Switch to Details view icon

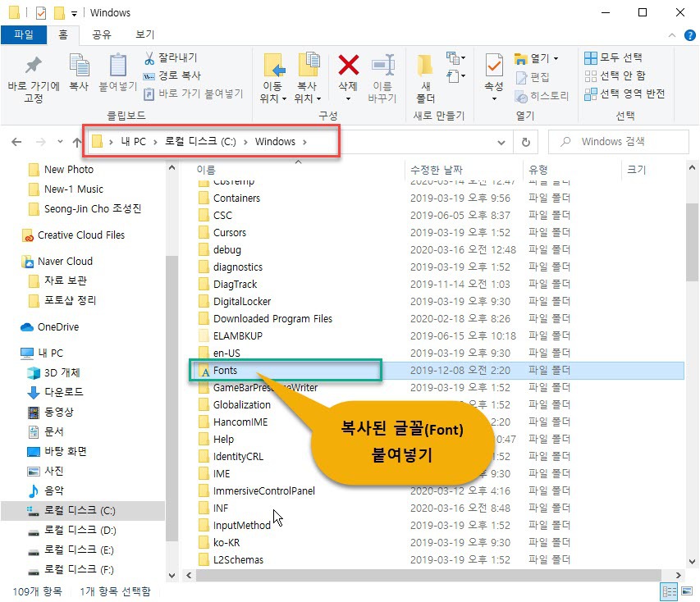668,592
